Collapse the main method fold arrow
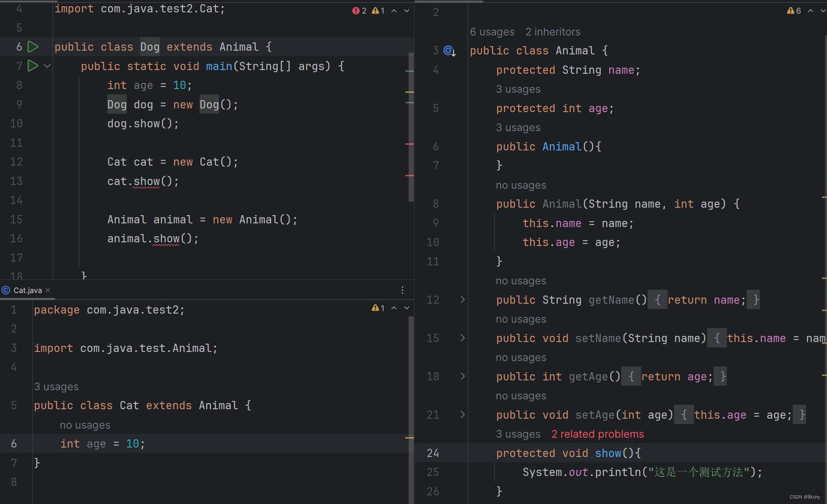The image size is (827, 504). point(47,66)
